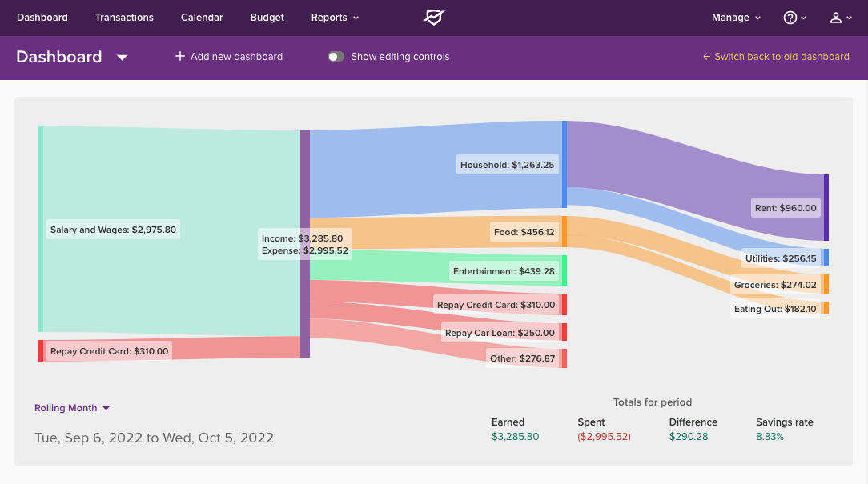Click Switch back to old dashboard link
The image size is (868, 484).
(782, 57)
